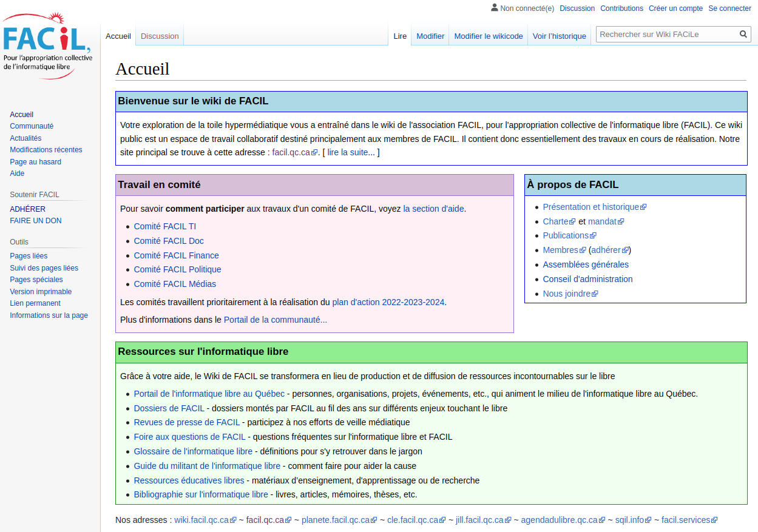This screenshot has height=532, width=758.
Task: Click the FACIL logo image
Action: (x=47, y=45)
